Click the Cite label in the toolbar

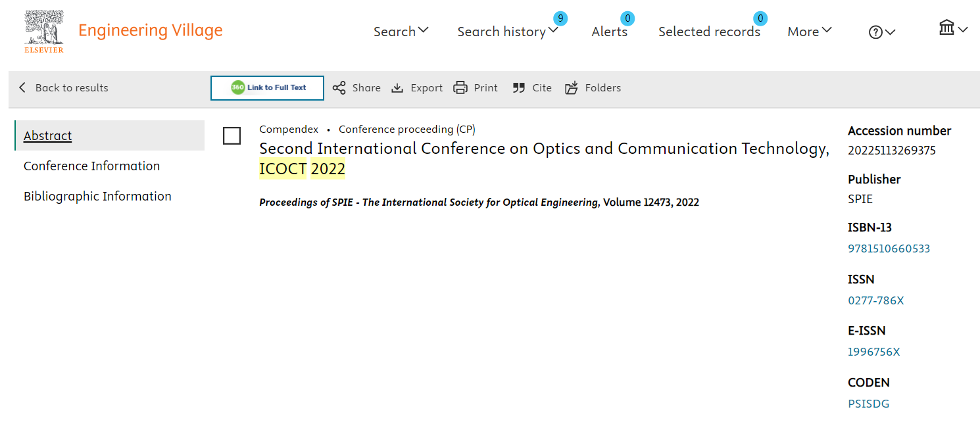pos(542,88)
